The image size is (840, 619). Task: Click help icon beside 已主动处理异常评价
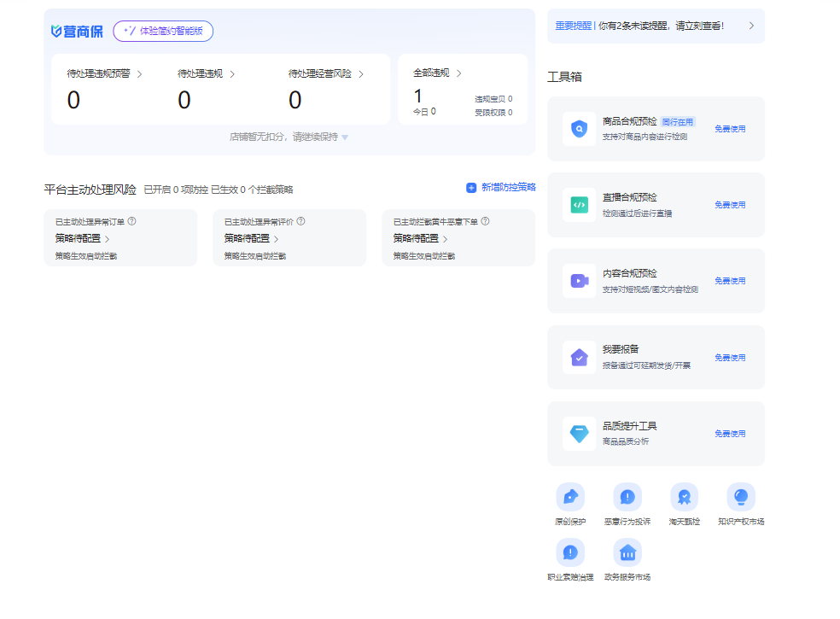click(300, 221)
